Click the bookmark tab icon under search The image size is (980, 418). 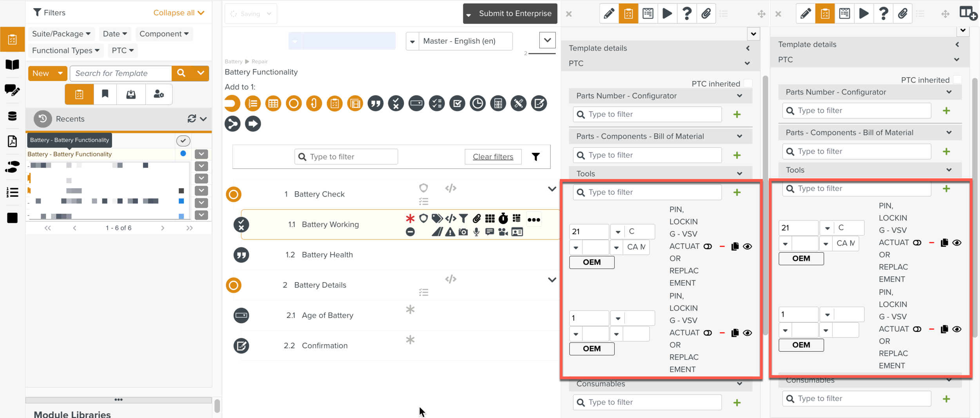coord(105,94)
